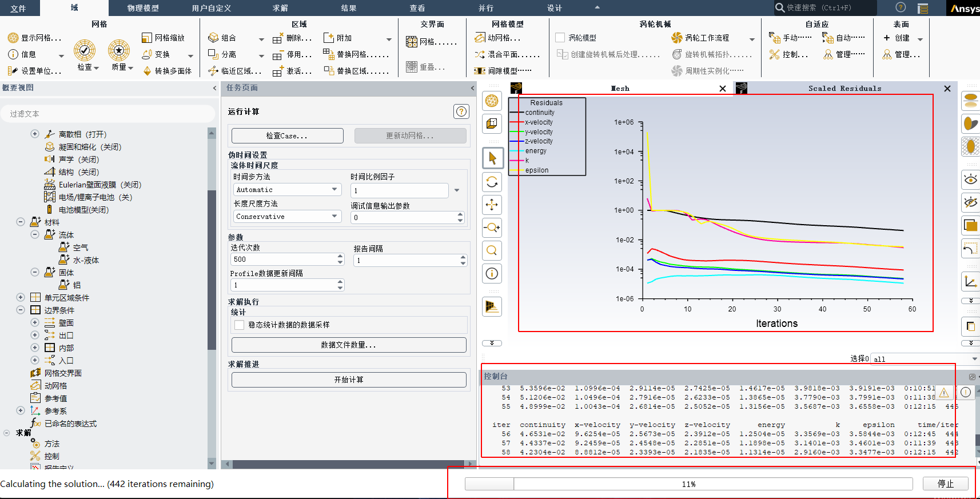Click the 检查Case... button
The width and height of the screenshot is (980, 499).
click(x=287, y=135)
